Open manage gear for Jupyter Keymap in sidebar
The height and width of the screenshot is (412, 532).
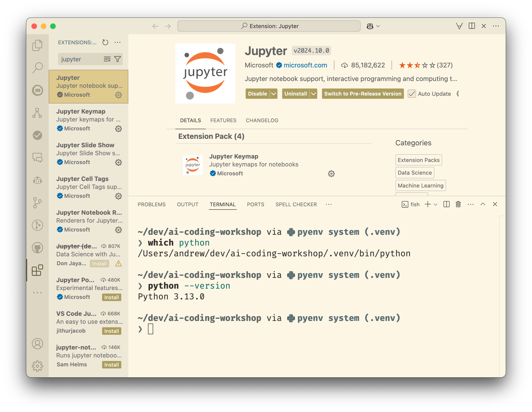[118, 129]
